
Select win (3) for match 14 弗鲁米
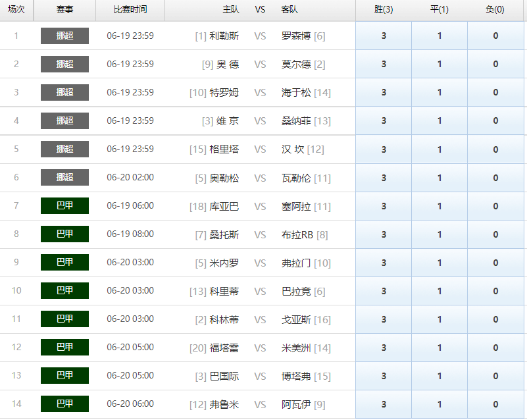[x=384, y=404]
